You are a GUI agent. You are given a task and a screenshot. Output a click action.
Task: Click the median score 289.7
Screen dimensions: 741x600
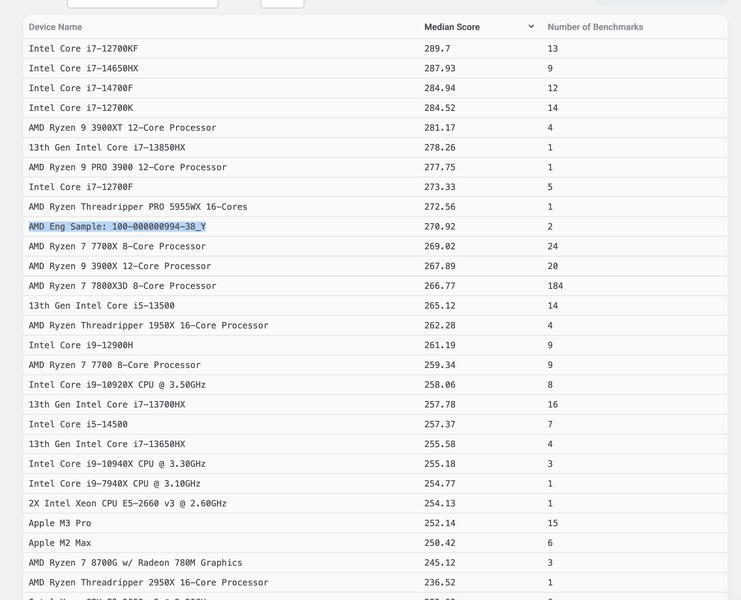tap(437, 49)
